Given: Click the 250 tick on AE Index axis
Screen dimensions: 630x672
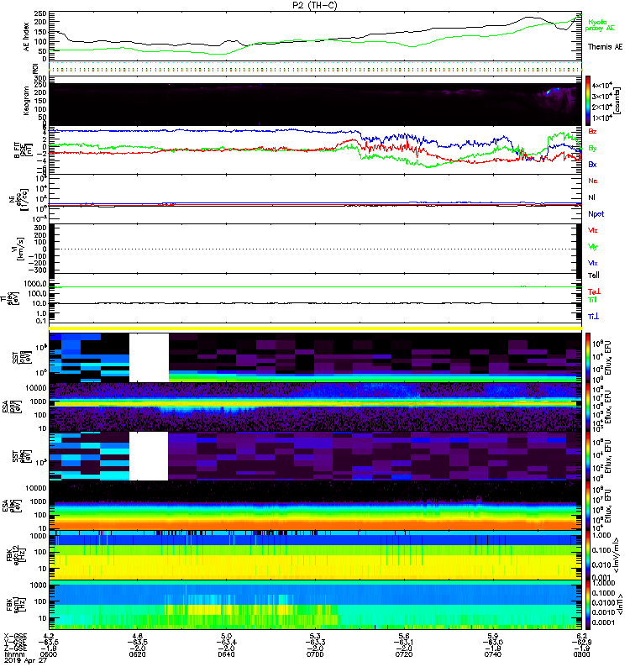Looking at the screenshot, I should [40, 13].
